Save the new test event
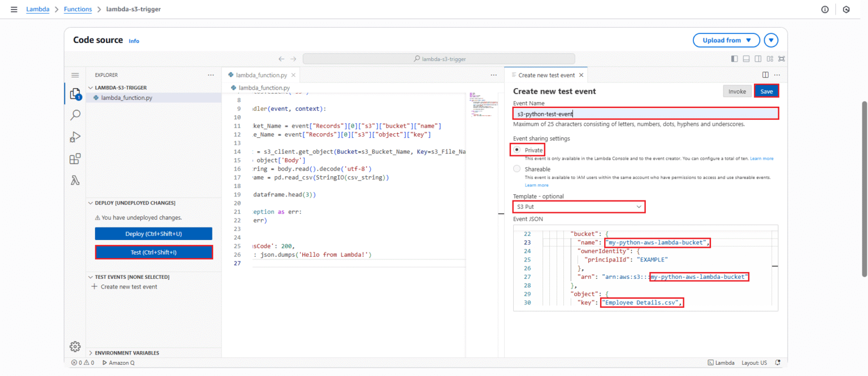Image resolution: width=868 pixels, height=376 pixels. pyautogui.click(x=766, y=90)
